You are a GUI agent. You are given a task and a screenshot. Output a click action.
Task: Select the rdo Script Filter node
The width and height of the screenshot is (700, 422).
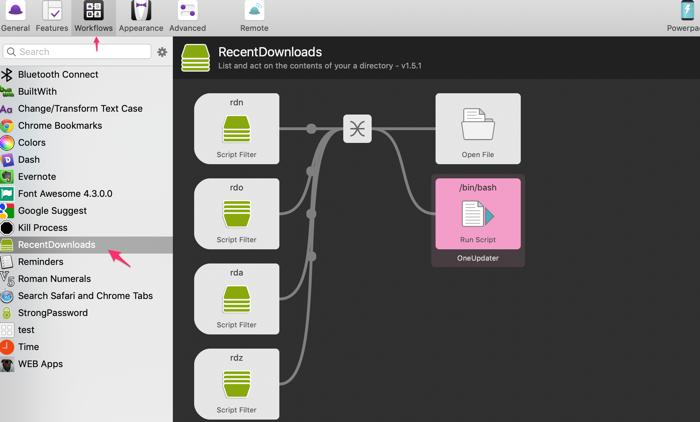236,214
